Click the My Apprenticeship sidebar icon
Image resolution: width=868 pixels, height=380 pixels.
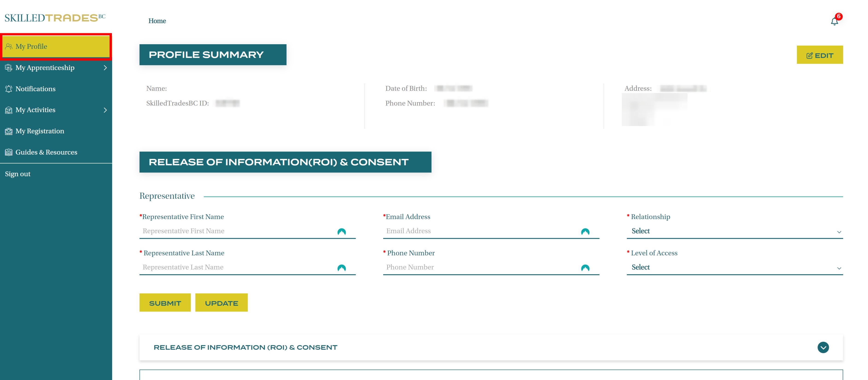click(x=9, y=68)
